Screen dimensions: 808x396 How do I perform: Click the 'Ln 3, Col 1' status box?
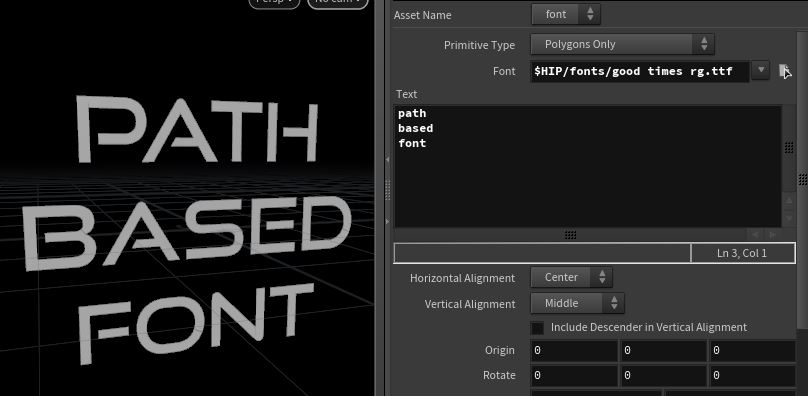742,253
